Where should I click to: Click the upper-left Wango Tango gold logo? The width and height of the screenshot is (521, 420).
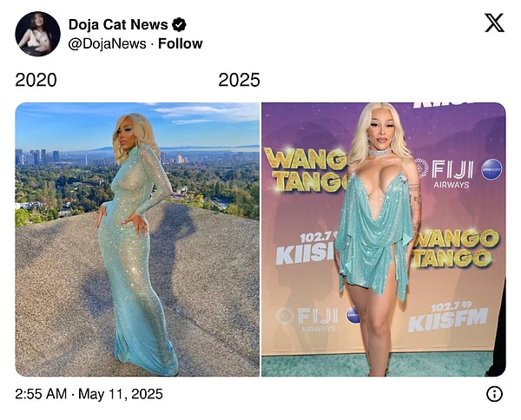pyautogui.click(x=306, y=170)
